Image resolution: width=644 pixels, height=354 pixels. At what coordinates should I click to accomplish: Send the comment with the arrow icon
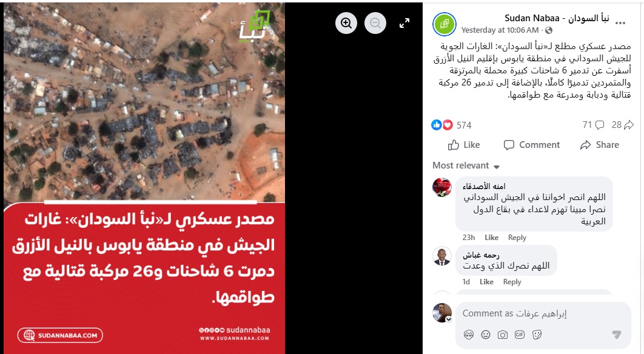(616, 335)
